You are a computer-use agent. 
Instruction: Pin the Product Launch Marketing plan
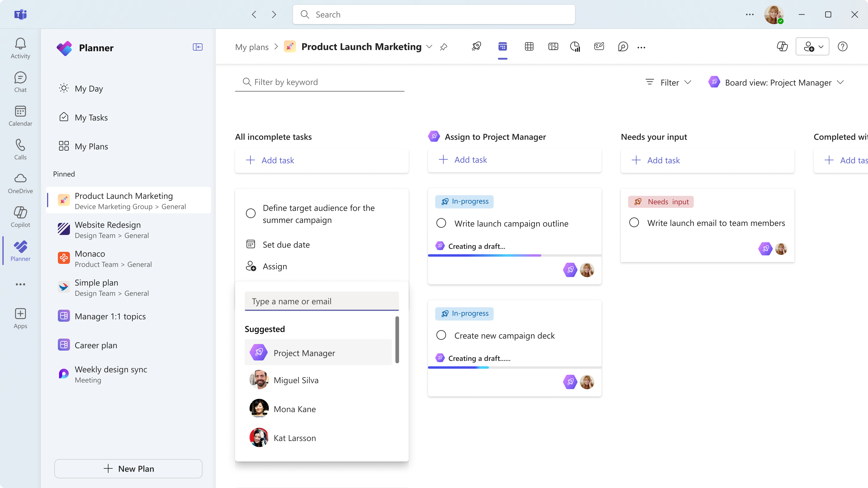pyautogui.click(x=443, y=47)
